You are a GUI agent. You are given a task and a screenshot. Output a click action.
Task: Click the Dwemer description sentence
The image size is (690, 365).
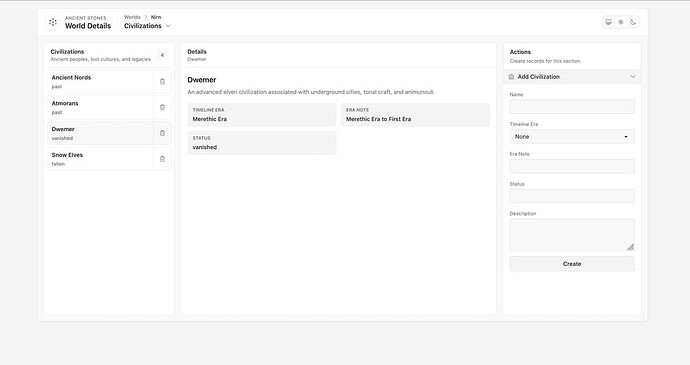pyautogui.click(x=311, y=92)
